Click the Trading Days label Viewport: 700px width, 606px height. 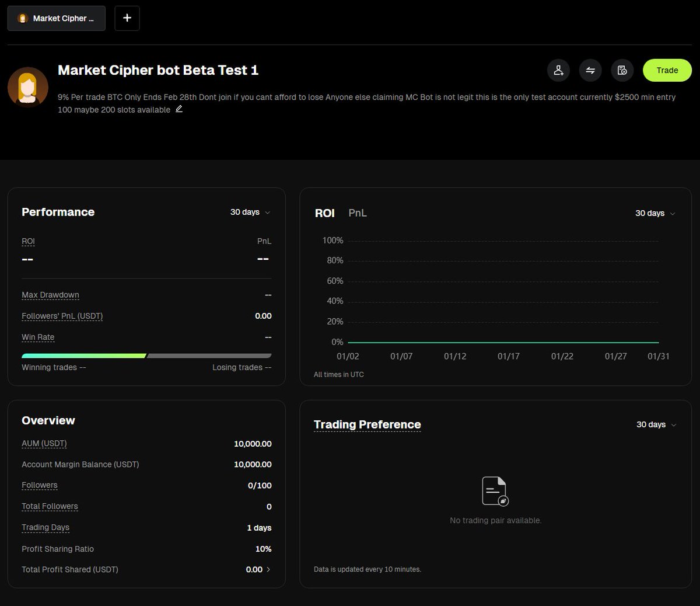click(x=45, y=527)
